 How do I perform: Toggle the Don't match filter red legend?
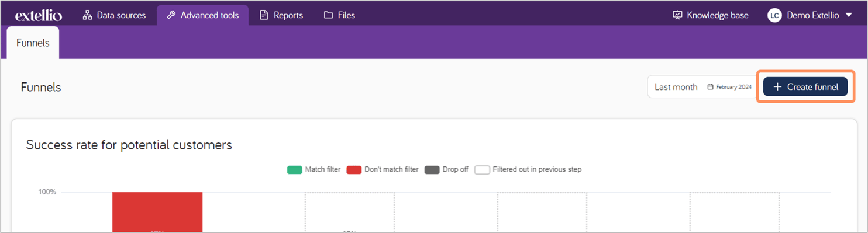point(383,170)
